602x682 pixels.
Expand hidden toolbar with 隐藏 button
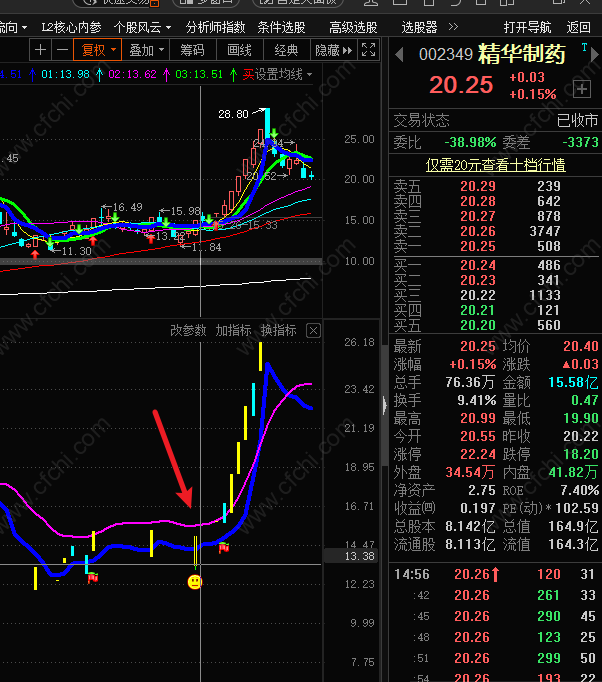click(x=334, y=50)
